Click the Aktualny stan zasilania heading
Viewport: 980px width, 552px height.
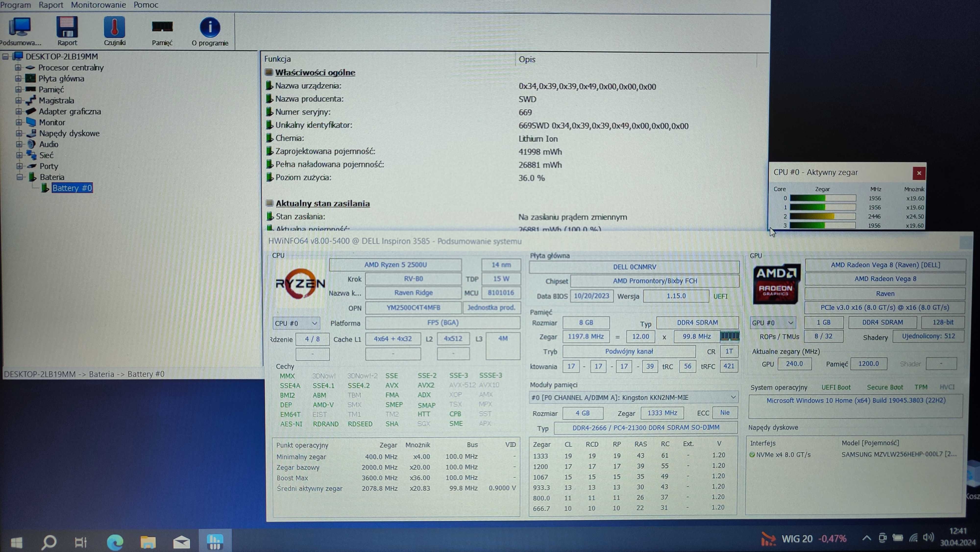click(x=323, y=203)
